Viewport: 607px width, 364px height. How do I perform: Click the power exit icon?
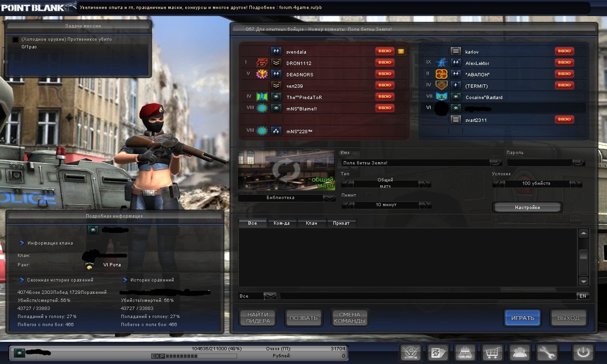point(583,353)
